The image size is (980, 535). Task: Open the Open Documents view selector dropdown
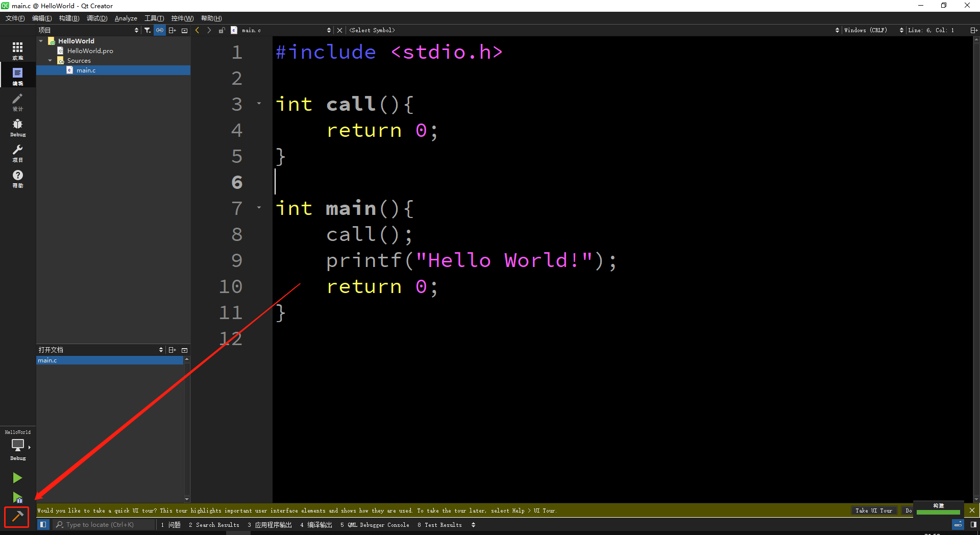[100, 350]
